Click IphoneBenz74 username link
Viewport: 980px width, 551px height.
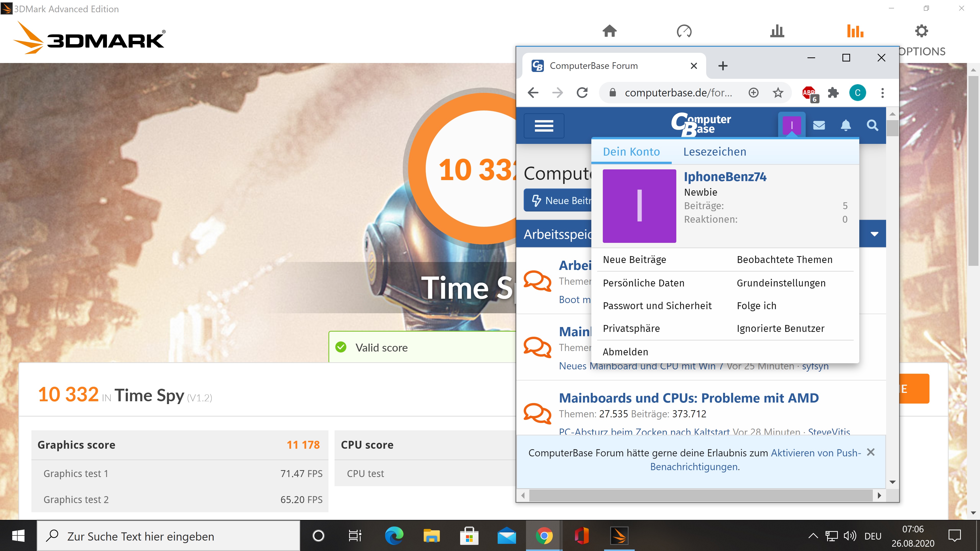(725, 177)
